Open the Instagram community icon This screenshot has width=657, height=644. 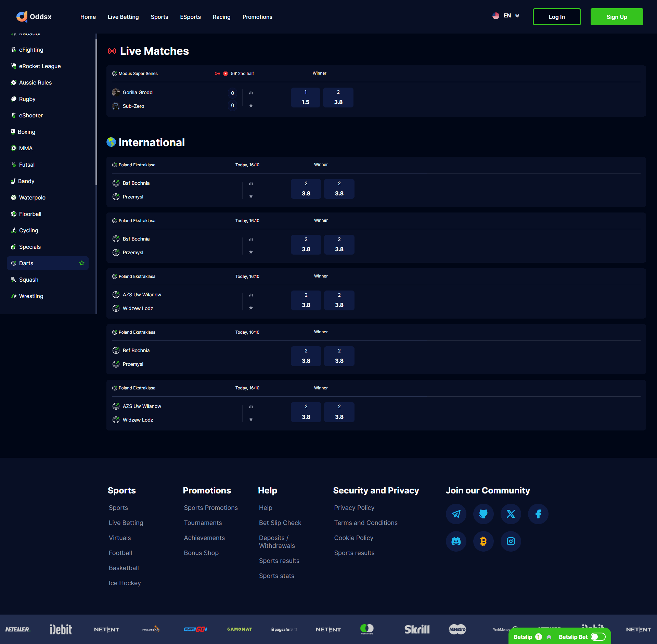pyautogui.click(x=511, y=541)
